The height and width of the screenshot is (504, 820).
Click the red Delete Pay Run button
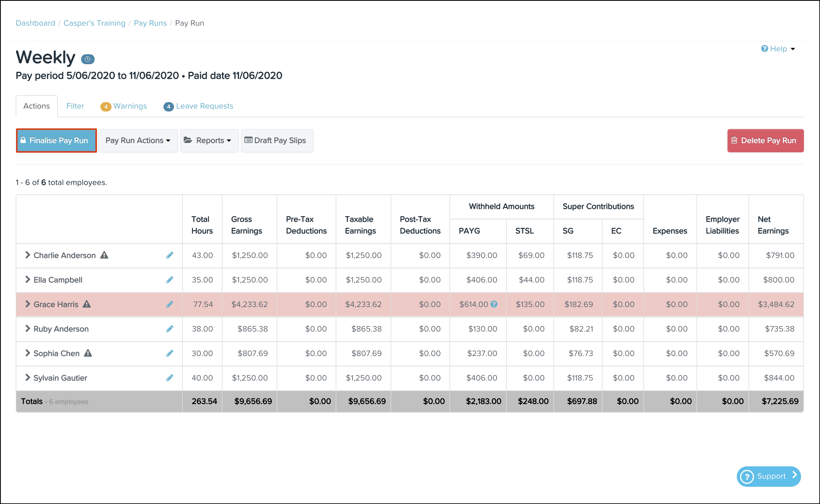(x=765, y=141)
